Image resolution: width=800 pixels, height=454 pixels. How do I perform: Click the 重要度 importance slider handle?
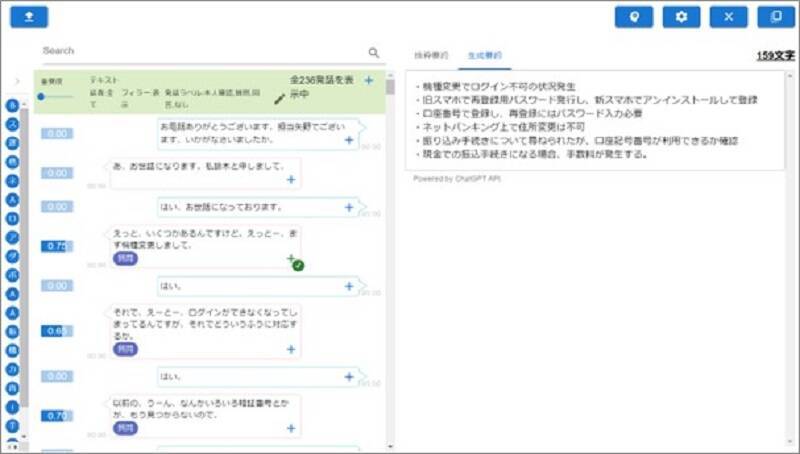[x=41, y=97]
